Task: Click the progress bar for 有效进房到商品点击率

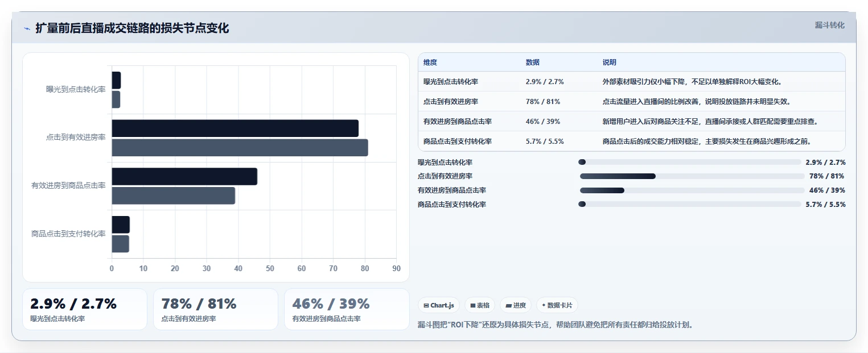Action: (x=692, y=190)
